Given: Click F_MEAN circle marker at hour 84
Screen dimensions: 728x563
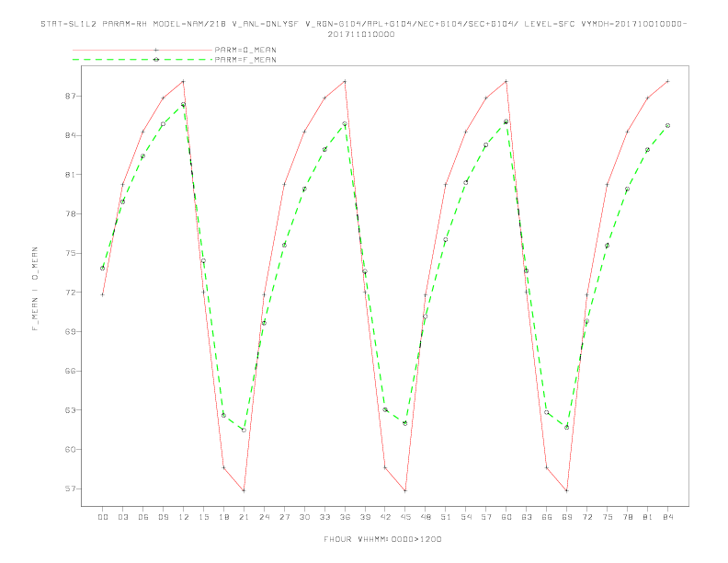Looking at the screenshot, I should coord(667,125).
